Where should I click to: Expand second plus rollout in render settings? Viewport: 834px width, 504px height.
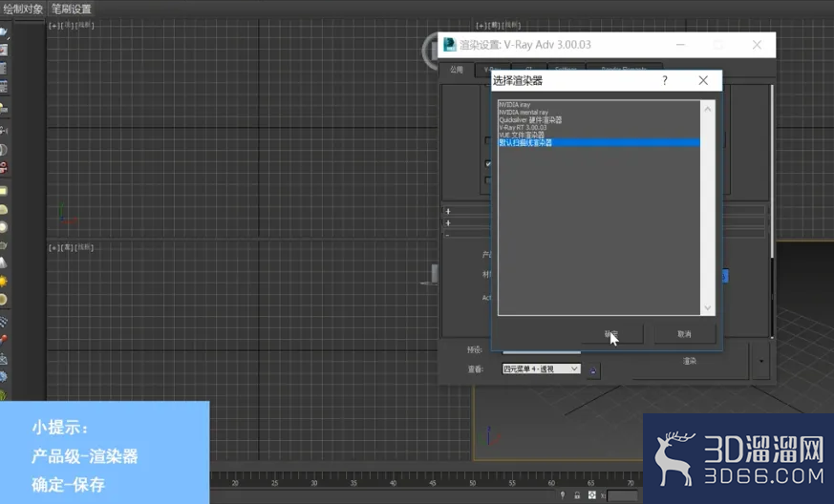pos(448,222)
